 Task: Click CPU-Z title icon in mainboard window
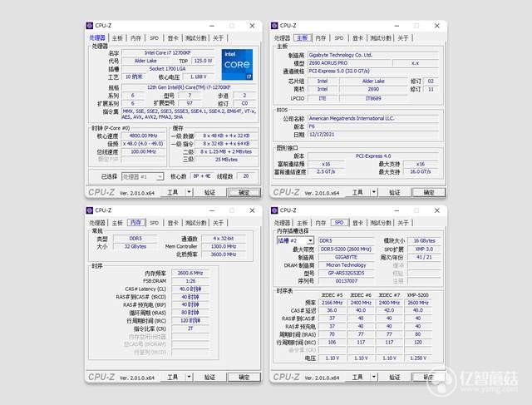[x=274, y=26]
